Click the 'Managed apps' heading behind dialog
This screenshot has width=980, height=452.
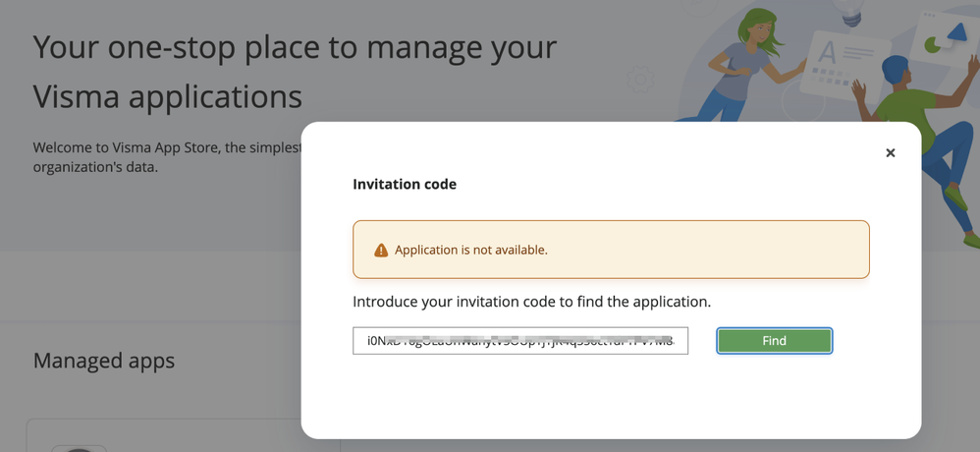pyautogui.click(x=104, y=361)
